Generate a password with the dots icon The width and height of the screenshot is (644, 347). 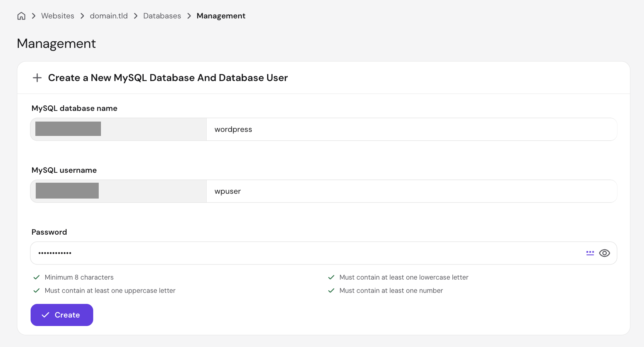pyautogui.click(x=590, y=253)
